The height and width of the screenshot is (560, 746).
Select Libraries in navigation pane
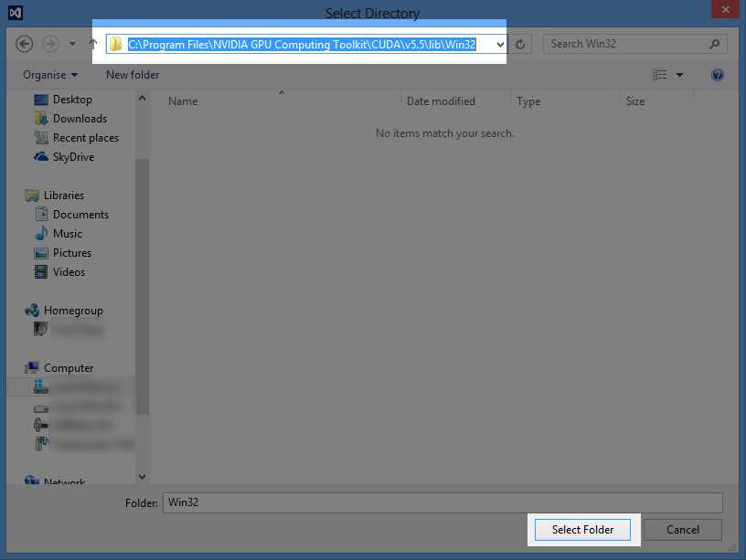tap(64, 195)
